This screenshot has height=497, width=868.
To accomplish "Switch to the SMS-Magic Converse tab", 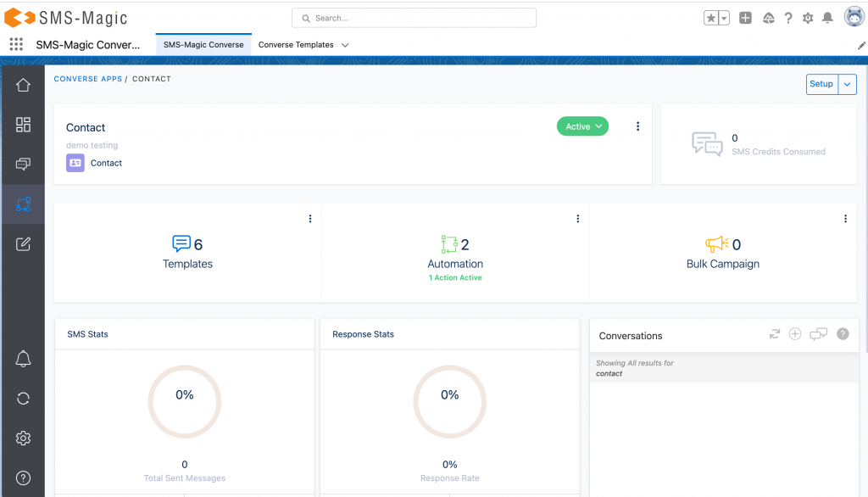I will coord(203,45).
